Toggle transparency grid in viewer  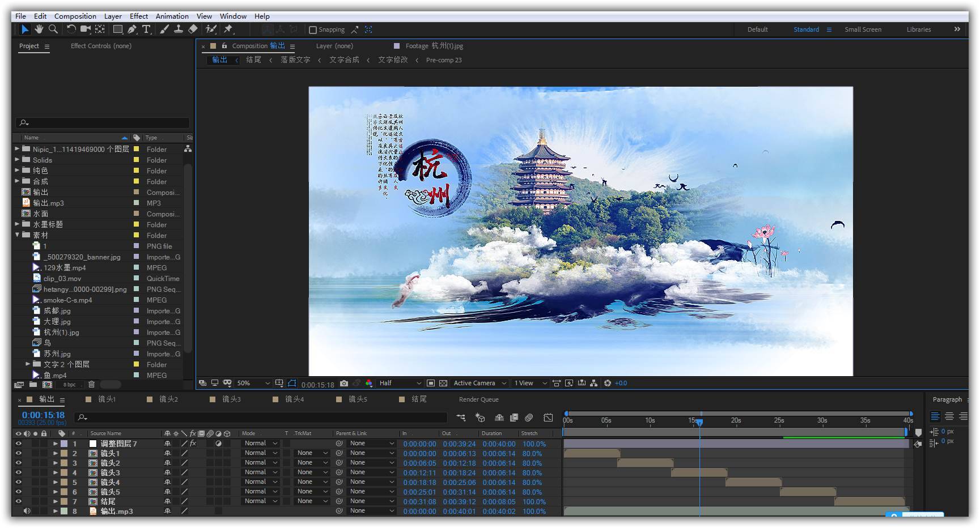[443, 384]
